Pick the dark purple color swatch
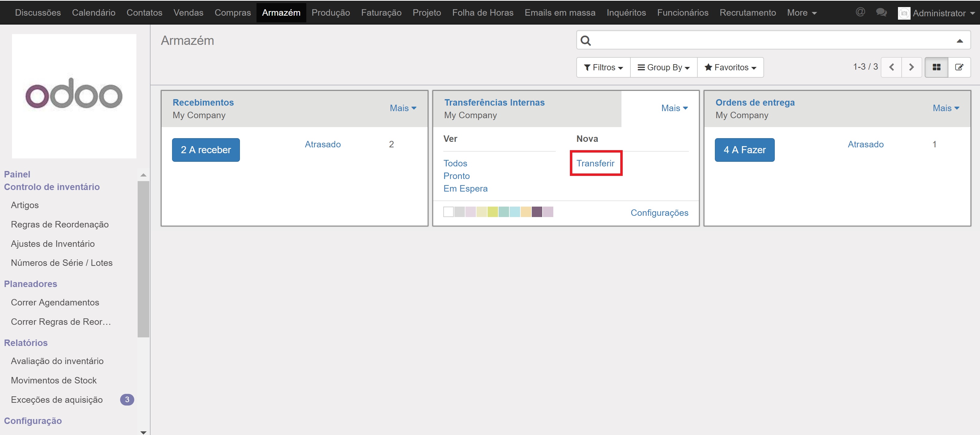This screenshot has width=980, height=435. (x=537, y=212)
